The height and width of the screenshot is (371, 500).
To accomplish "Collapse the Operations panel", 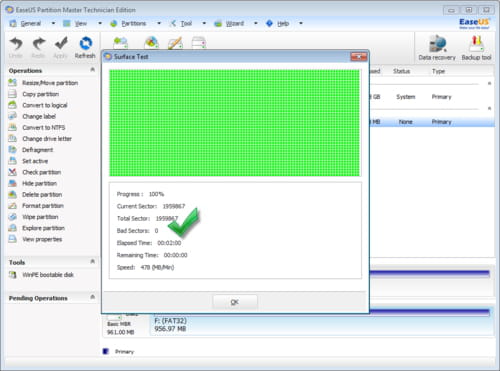I will pos(93,69).
